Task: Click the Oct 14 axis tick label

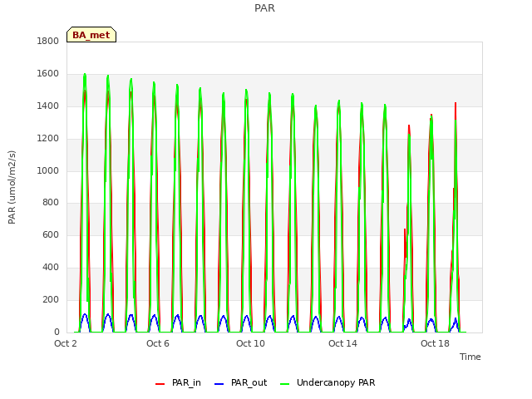Action: [342, 343]
